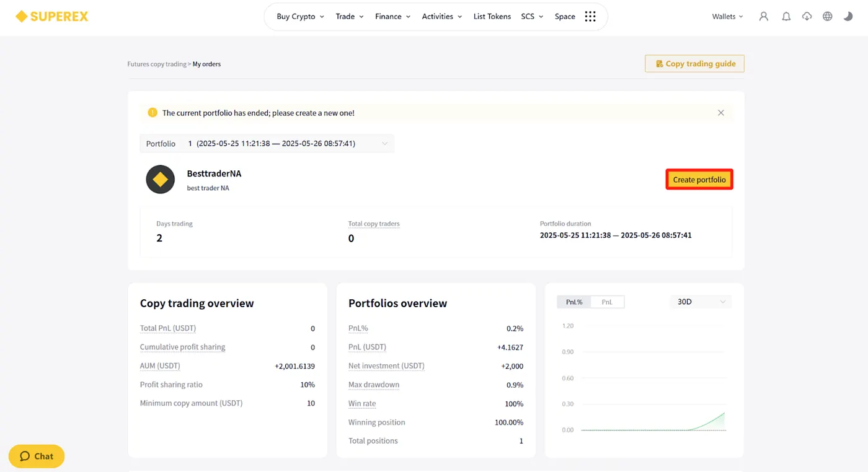Open the Copy trading guide

(x=694, y=64)
